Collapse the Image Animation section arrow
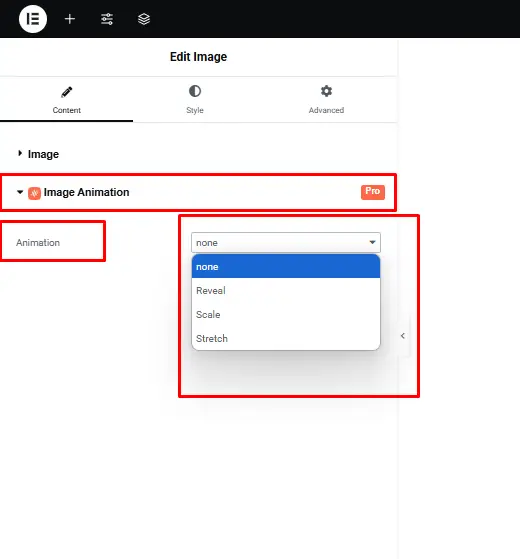Image resolution: width=520 pixels, height=559 pixels. point(20,192)
